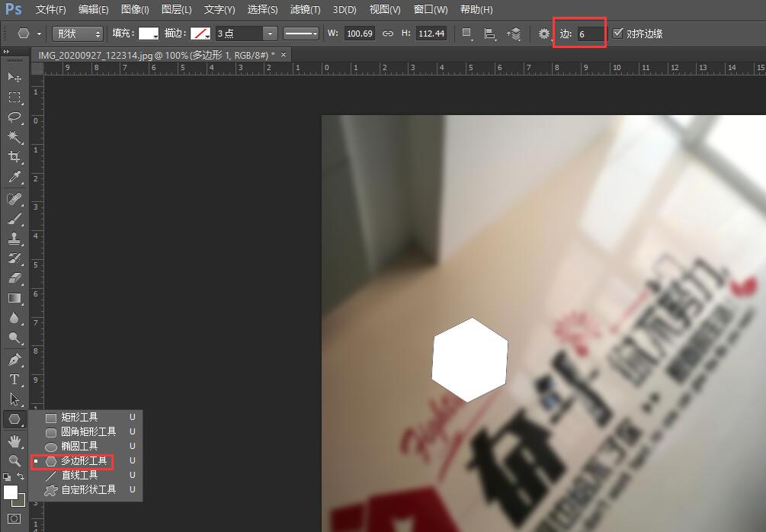The width and height of the screenshot is (766, 532).
Task: Open the stroke type line dropdown
Action: (x=301, y=33)
